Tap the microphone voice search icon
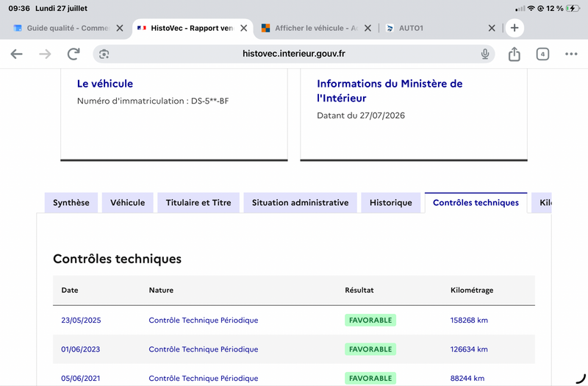The height and width of the screenshot is (386, 588). coord(485,54)
